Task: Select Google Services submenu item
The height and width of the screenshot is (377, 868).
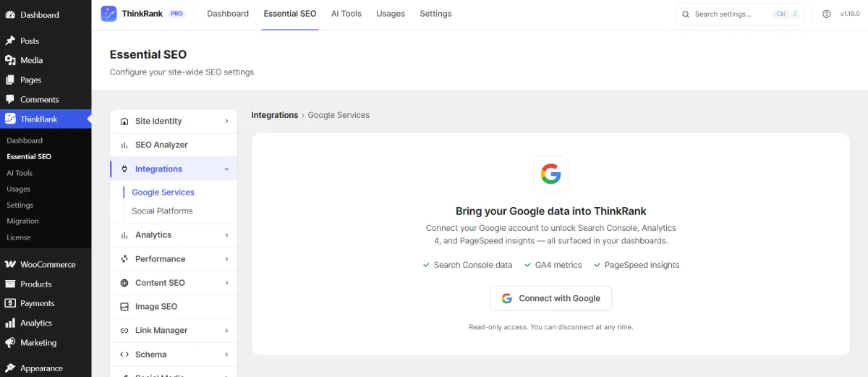Action: [x=163, y=192]
